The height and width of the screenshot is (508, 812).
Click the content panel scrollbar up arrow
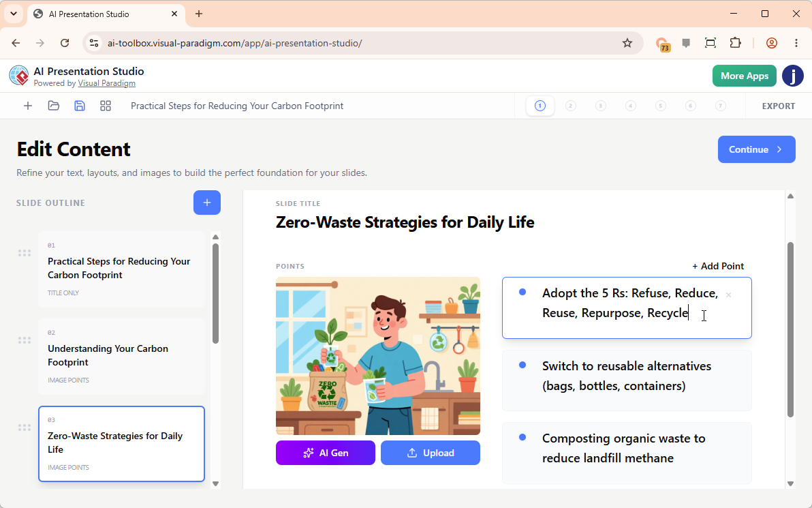click(790, 196)
